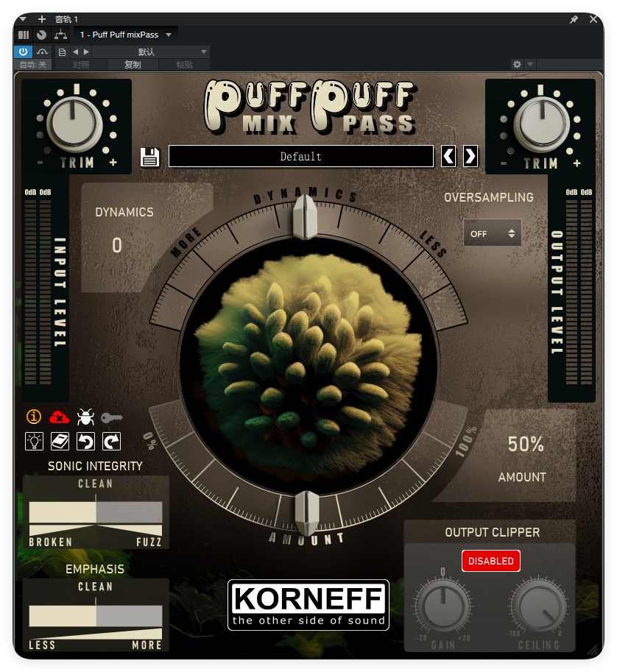The width and height of the screenshot is (617, 672).
Task: Select next host preset with right triangle
Action: click(87, 52)
